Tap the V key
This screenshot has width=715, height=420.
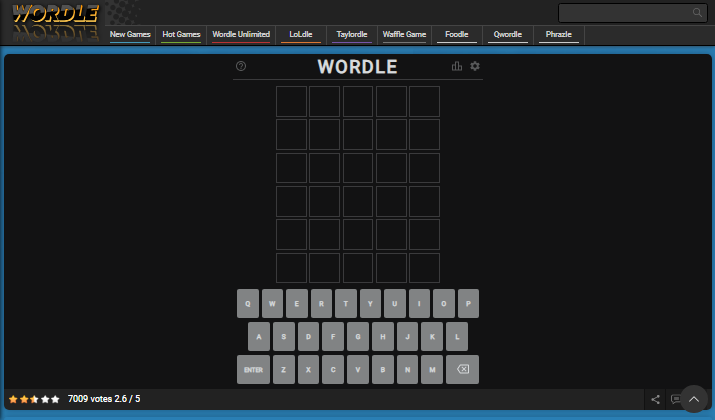(x=358, y=369)
